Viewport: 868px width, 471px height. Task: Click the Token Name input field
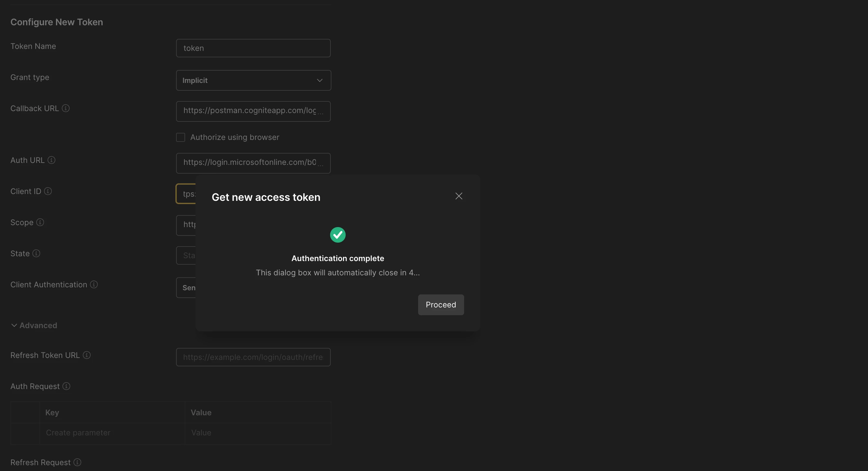pyautogui.click(x=253, y=48)
